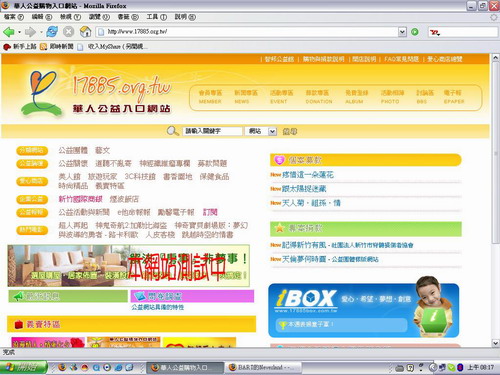500x375 pixels.
Task: Open the 天人菊．祖孫．情 link
Action: tap(311, 203)
